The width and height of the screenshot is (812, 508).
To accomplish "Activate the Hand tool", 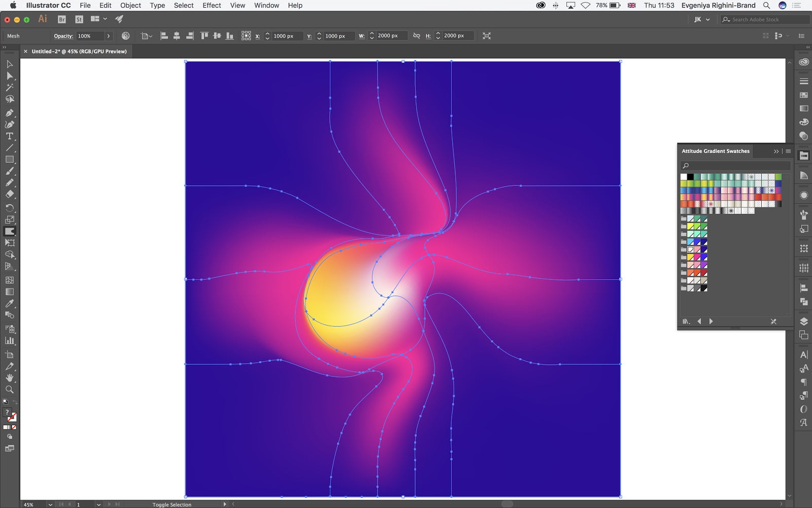I will [x=10, y=378].
